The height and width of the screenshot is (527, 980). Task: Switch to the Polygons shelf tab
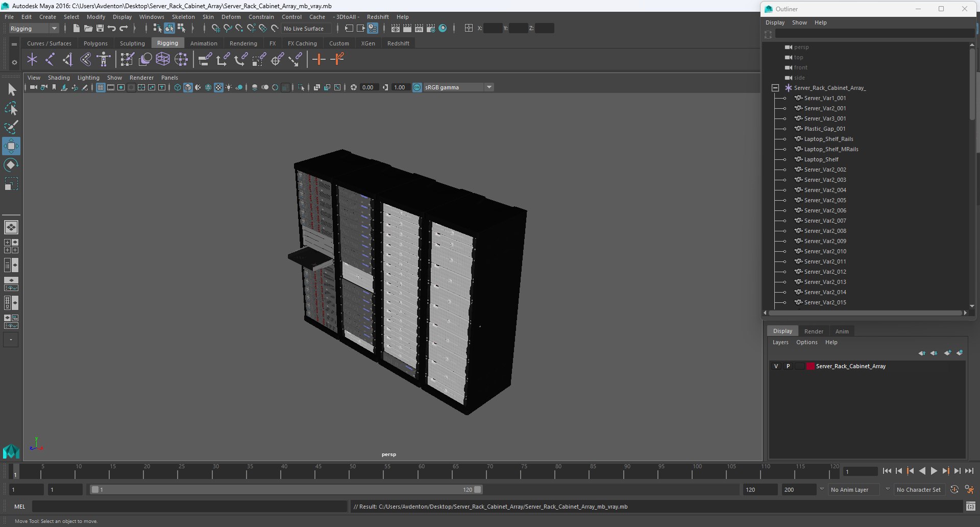point(95,43)
